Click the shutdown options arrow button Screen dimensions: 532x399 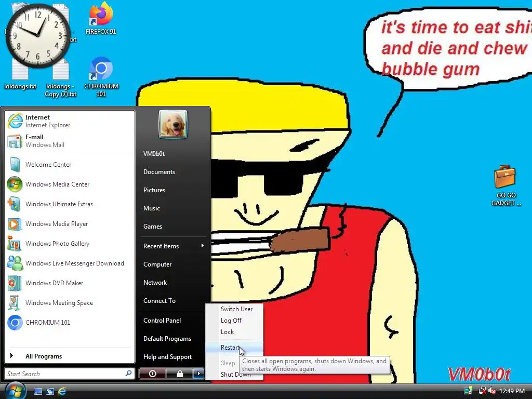pos(199,374)
